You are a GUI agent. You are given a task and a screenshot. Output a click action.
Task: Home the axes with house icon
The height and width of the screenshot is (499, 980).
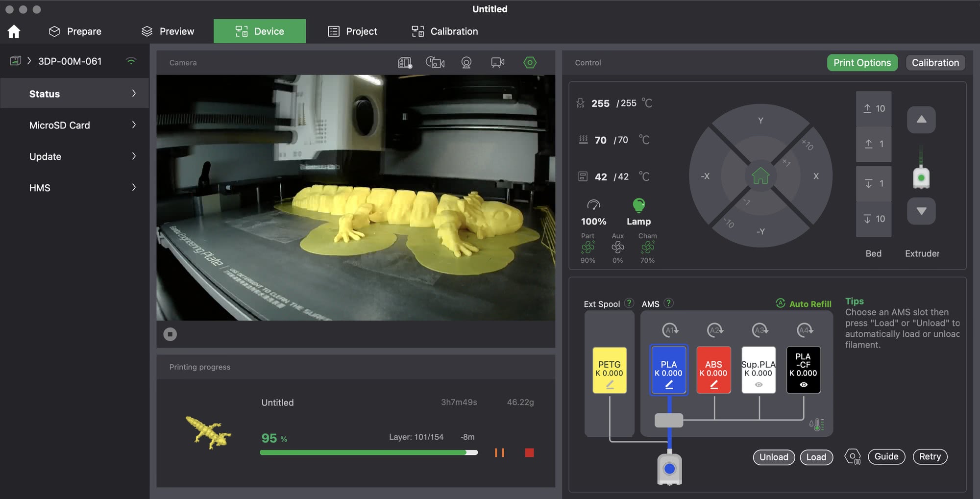click(760, 175)
